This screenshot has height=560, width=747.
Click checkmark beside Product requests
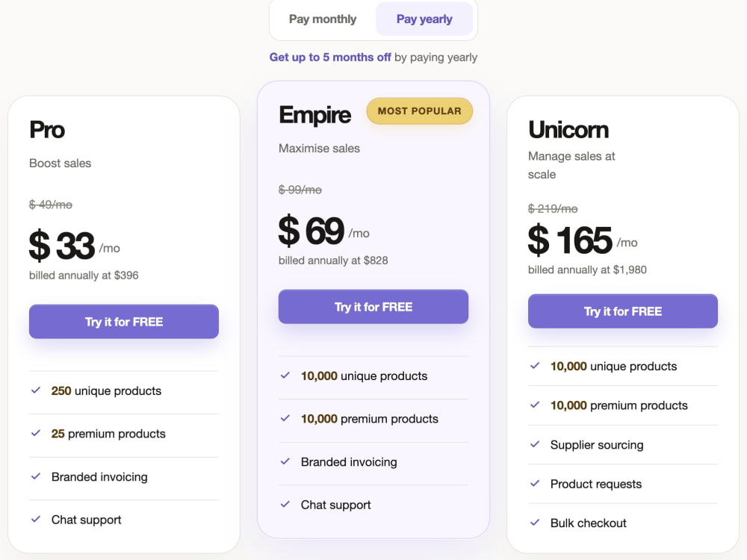535,483
